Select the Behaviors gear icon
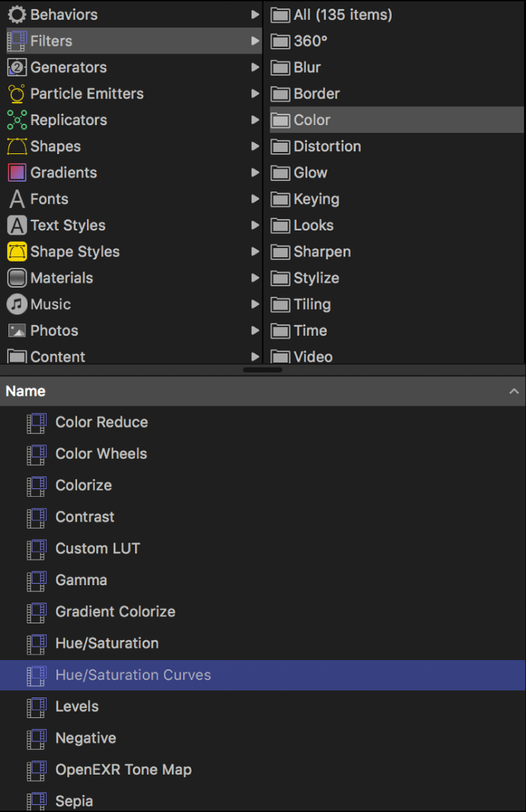This screenshot has height=812, width=526. tap(16, 15)
